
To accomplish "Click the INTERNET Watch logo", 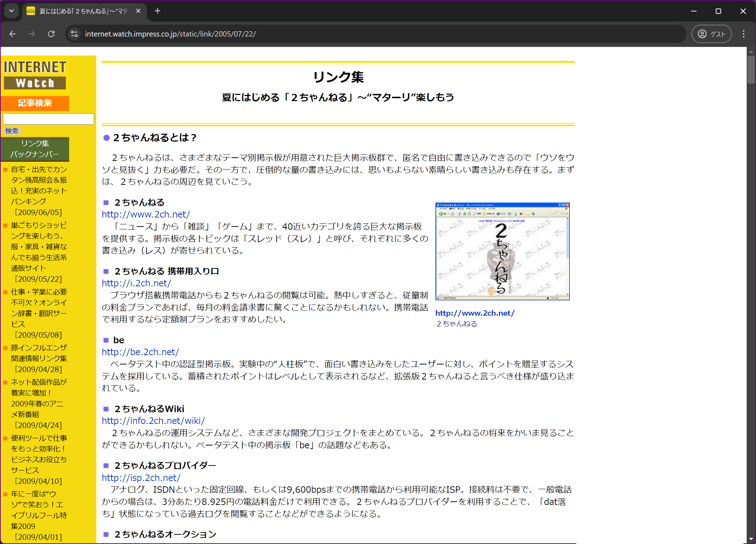I will tap(35, 75).
